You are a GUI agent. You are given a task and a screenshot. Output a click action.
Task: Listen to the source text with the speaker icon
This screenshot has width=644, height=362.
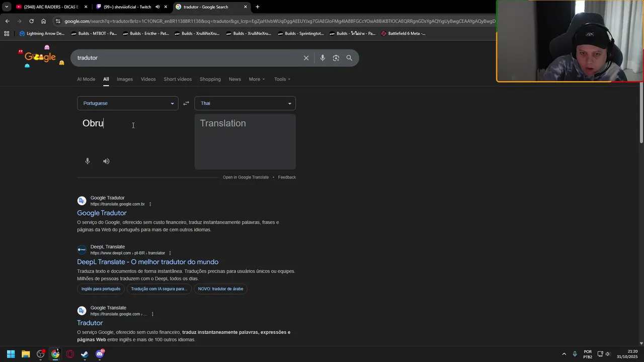coord(106,161)
